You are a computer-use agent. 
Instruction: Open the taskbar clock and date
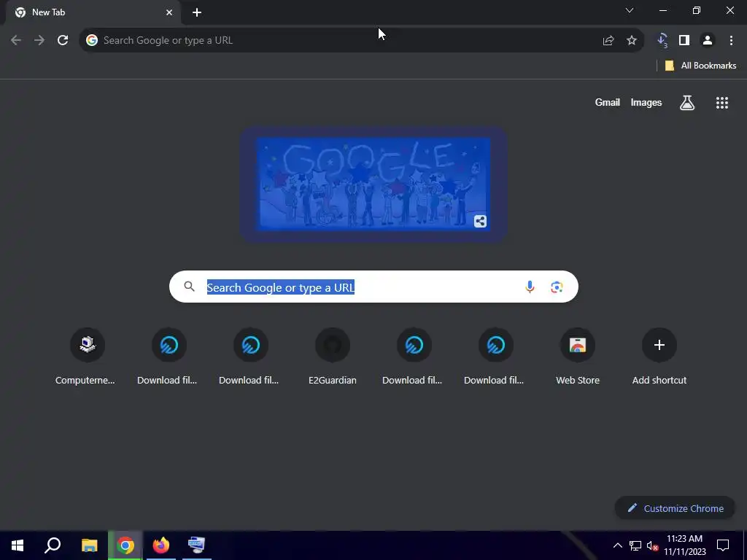point(684,545)
